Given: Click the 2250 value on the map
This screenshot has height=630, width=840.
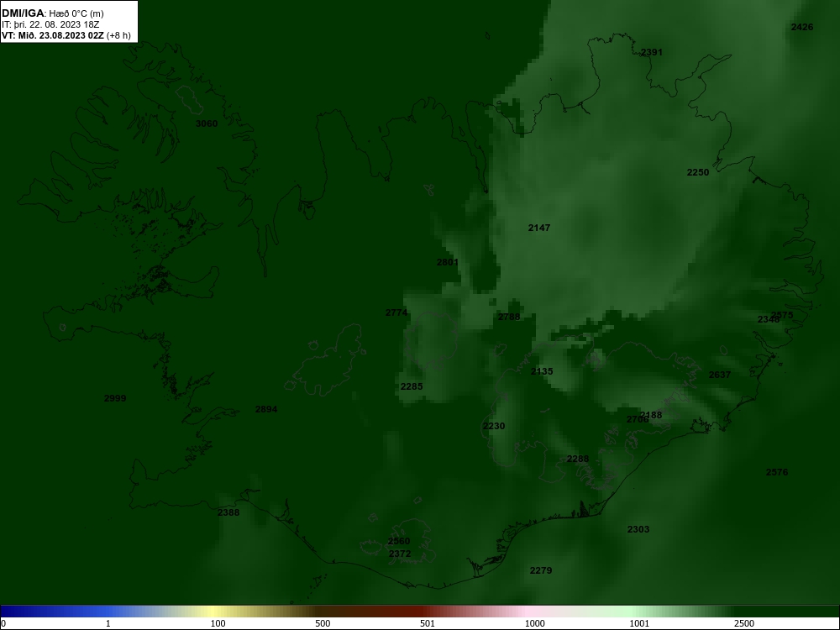Looking at the screenshot, I should 698,172.
